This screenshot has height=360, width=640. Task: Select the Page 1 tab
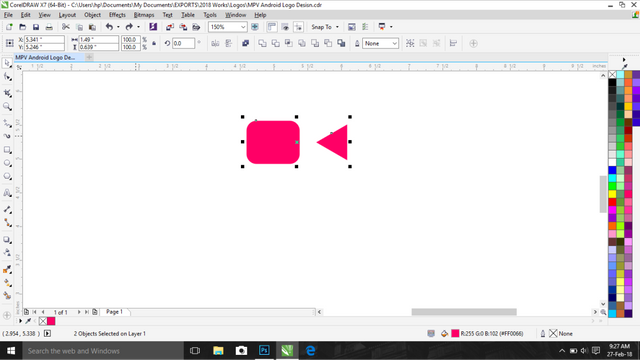pos(115,312)
